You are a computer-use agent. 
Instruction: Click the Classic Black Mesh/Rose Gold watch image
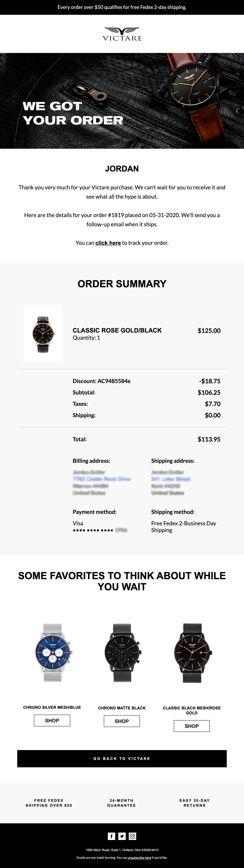click(x=192, y=653)
